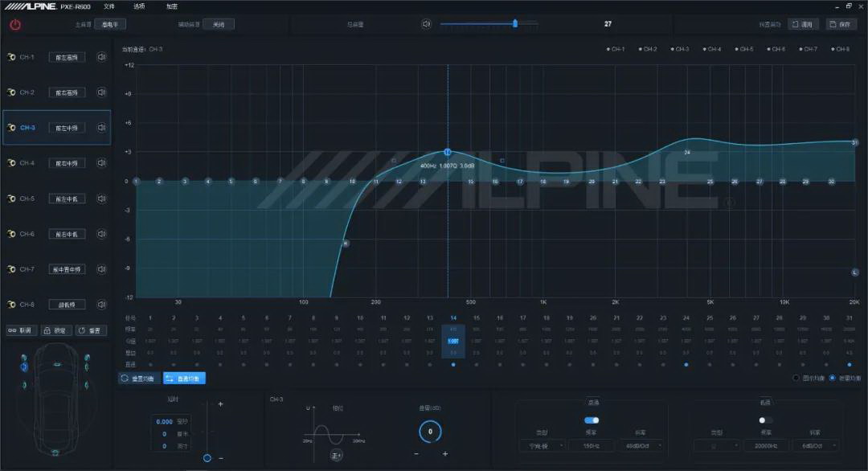Open main source dropdown
The height and width of the screenshot is (471, 868).
click(x=110, y=24)
